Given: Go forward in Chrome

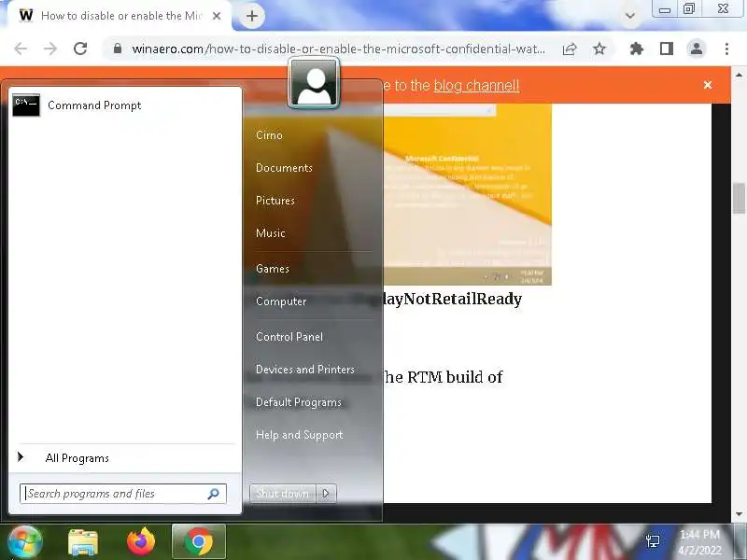Looking at the screenshot, I should point(50,49).
